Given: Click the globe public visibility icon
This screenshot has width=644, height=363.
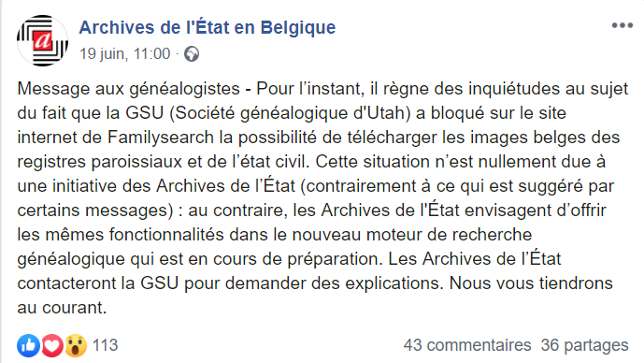Looking at the screenshot, I should click(x=192, y=54).
